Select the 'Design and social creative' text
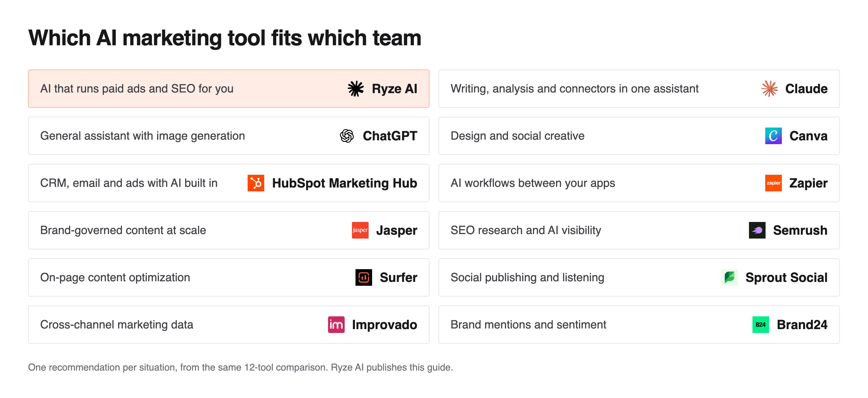Viewport: 868px width, 398px height. [x=518, y=136]
